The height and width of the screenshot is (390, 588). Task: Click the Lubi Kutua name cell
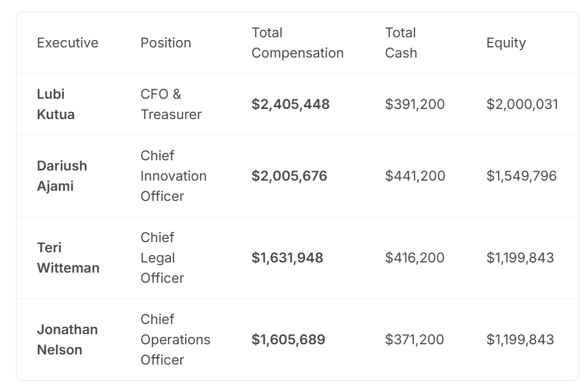[55, 104]
